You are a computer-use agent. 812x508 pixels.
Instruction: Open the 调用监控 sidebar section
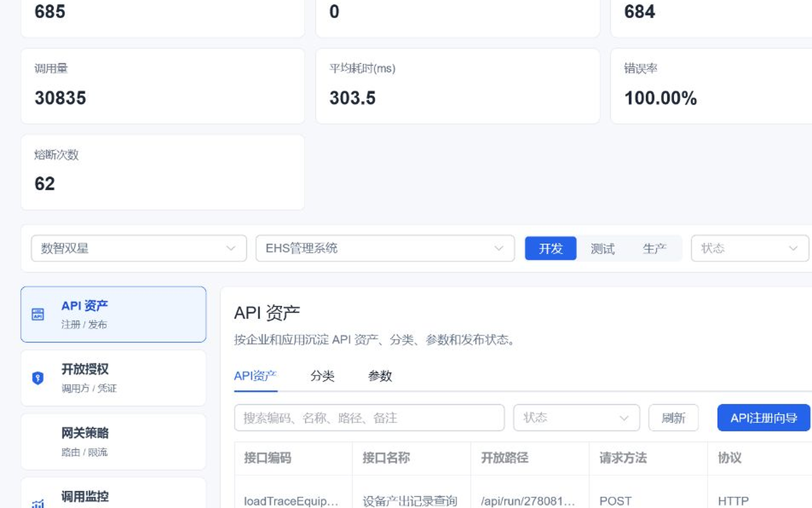coord(114,493)
